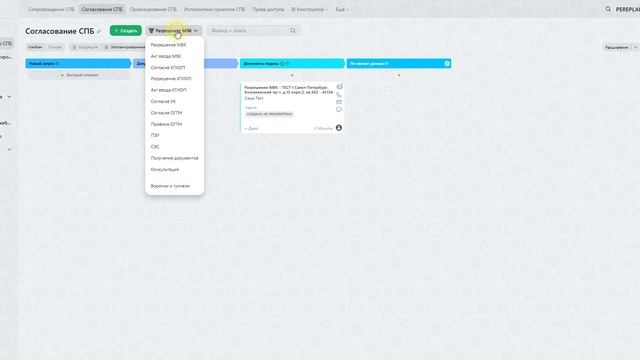The height and width of the screenshot is (360, 640).
Task: Click the task status tag on card
Action: [269, 114]
